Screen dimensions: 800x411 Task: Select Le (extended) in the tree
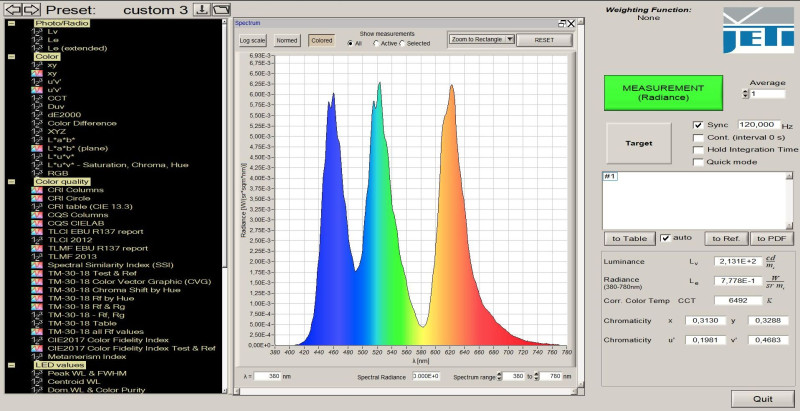point(78,48)
